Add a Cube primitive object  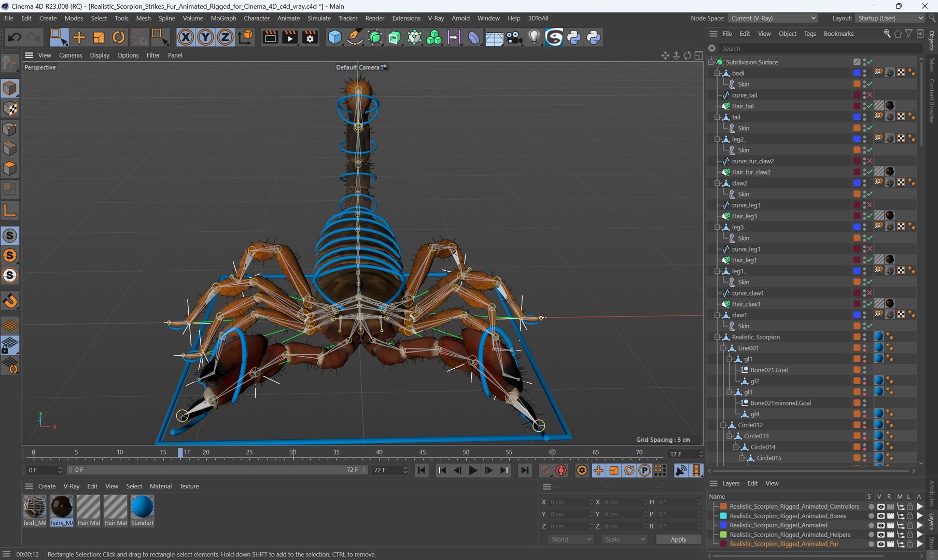click(335, 37)
